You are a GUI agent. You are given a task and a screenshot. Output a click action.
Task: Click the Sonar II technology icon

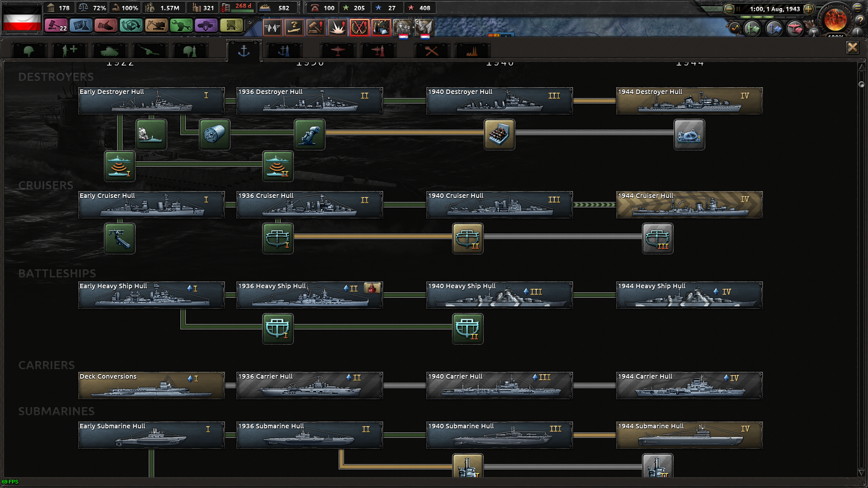click(x=277, y=166)
